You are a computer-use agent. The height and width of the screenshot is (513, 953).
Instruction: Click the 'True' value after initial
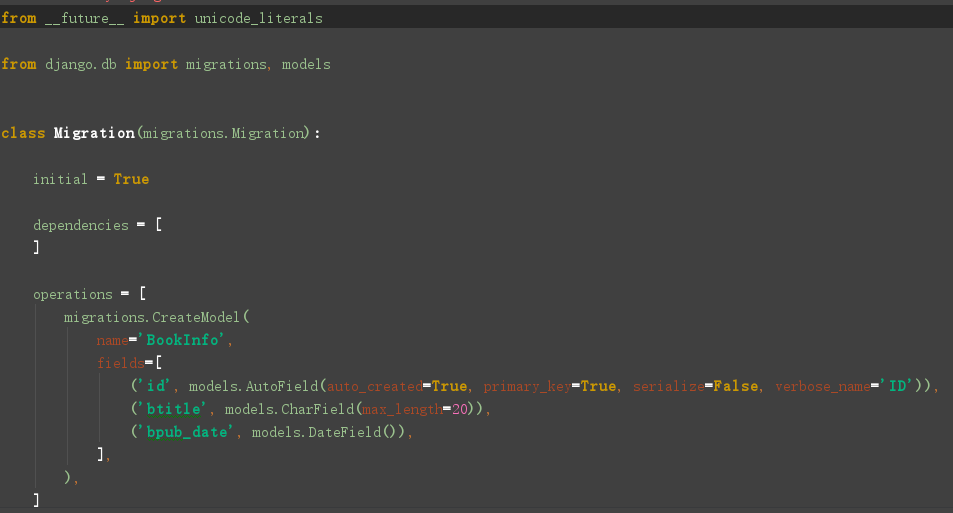coord(131,179)
